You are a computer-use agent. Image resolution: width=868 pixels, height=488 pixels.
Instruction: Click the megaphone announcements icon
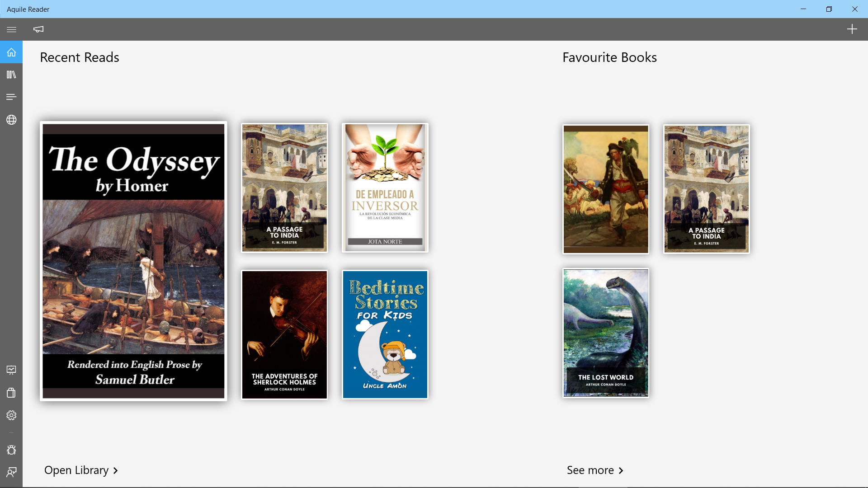38,29
